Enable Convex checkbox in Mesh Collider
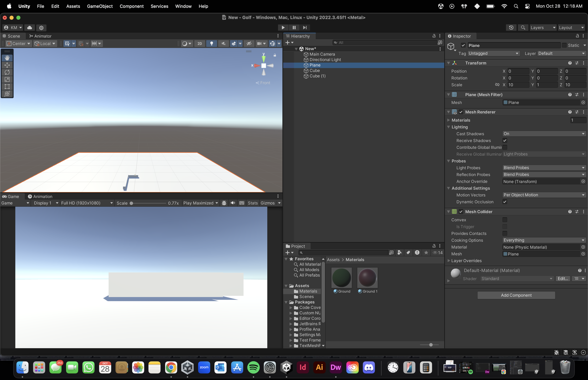 505,220
